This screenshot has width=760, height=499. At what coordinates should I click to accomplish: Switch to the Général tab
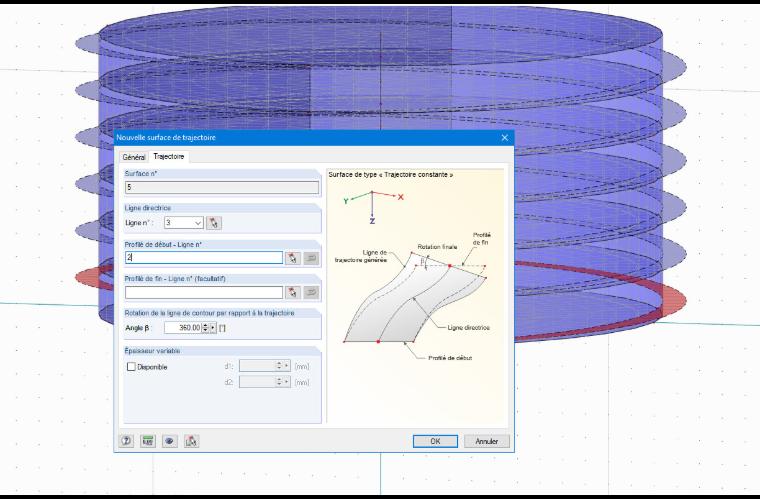click(x=134, y=157)
